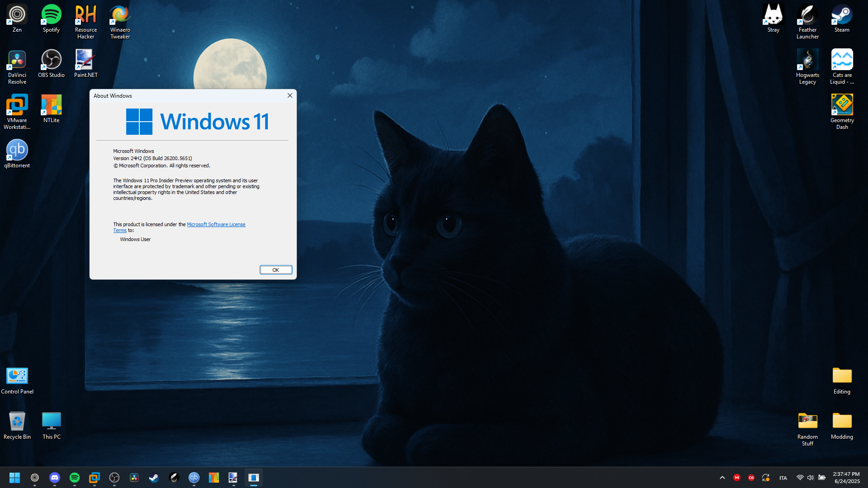
Task: Open the Spotify desktop shortcut
Action: 51,18
